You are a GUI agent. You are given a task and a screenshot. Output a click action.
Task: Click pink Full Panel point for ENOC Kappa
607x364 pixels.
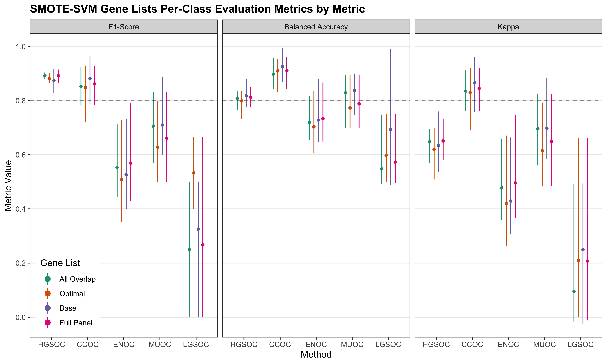pyautogui.click(x=515, y=183)
